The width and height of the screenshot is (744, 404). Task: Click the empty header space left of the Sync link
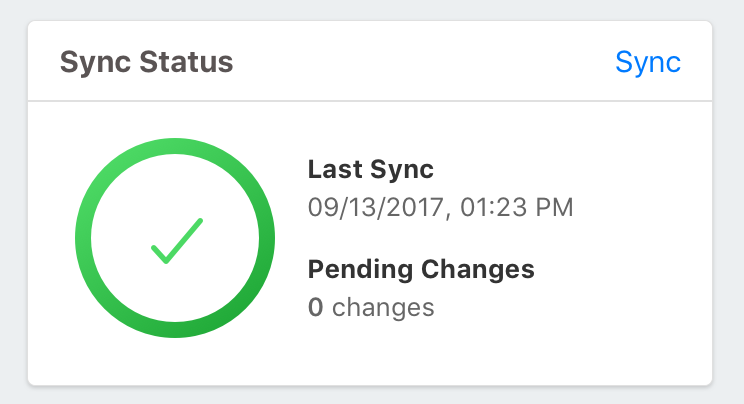(420, 62)
